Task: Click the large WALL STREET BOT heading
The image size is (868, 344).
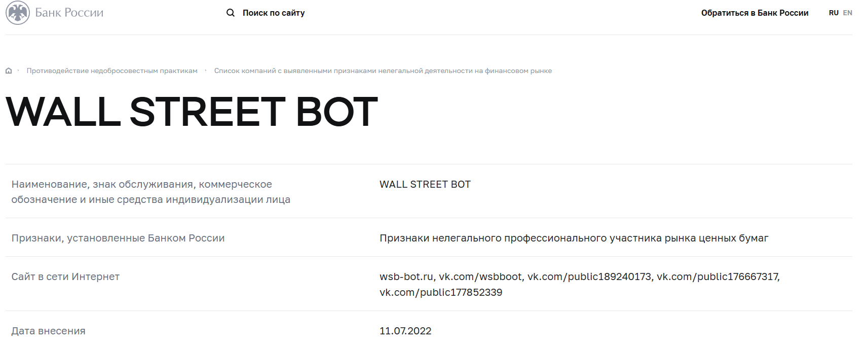Action: click(192, 112)
